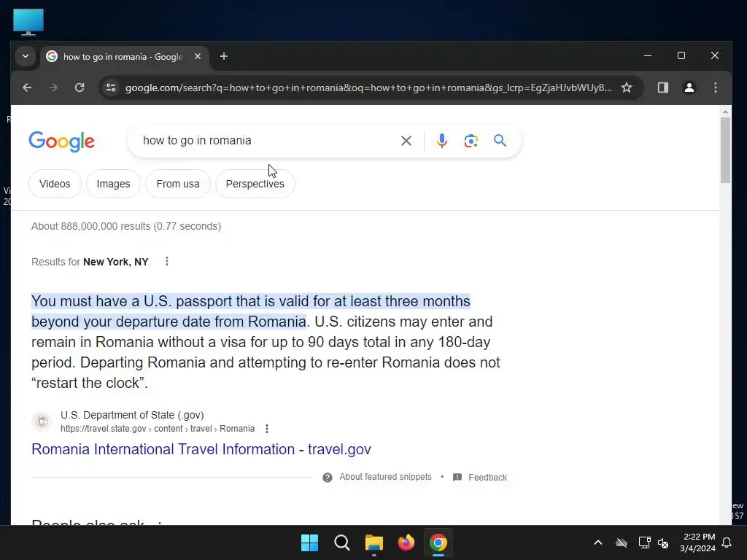The image size is (747, 560).
Task: Click the results count 'About 888,000,000 results'
Action: pyautogui.click(x=91, y=226)
